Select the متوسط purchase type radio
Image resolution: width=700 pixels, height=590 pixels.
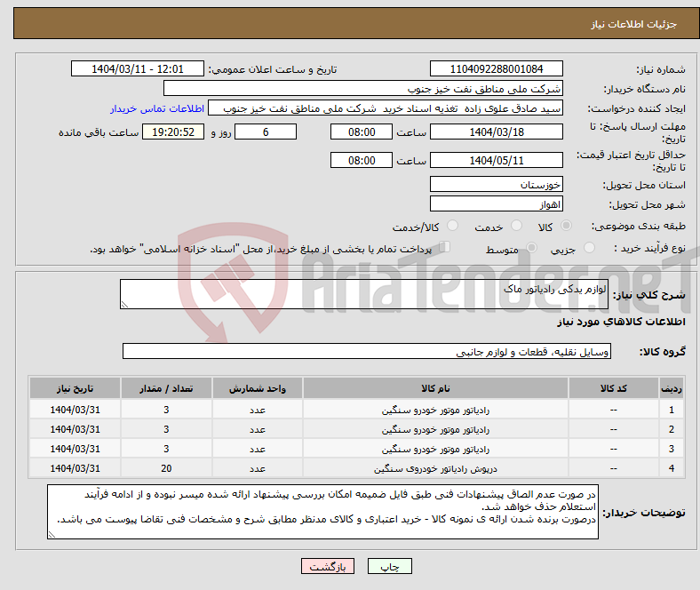click(531, 248)
